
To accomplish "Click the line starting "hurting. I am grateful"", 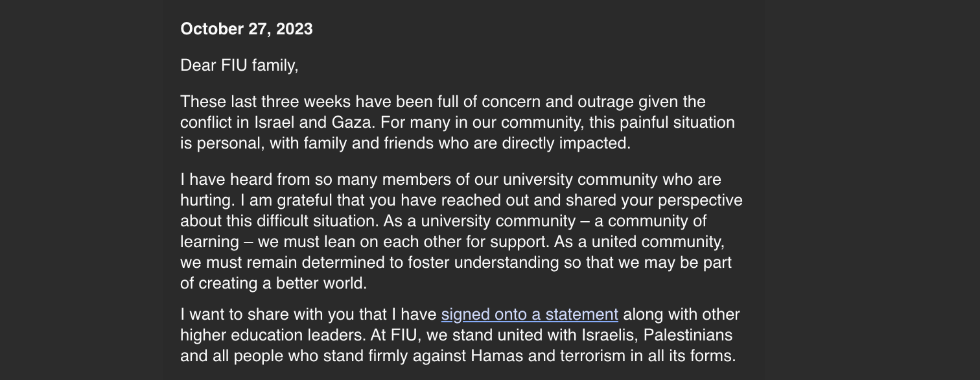I will pyautogui.click(x=461, y=200).
